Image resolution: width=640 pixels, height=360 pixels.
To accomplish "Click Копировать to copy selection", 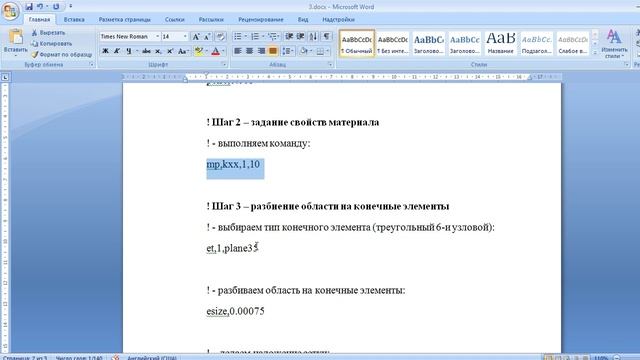I will [51, 43].
